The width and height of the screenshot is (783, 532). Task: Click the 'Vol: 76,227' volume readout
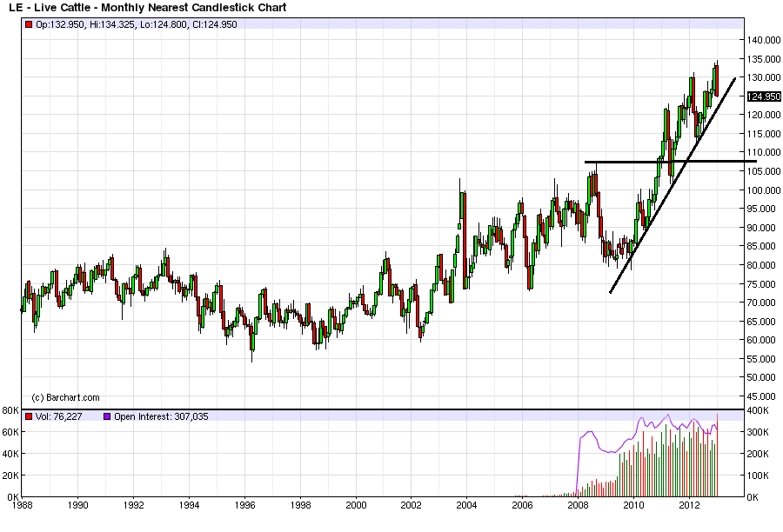tap(58, 416)
